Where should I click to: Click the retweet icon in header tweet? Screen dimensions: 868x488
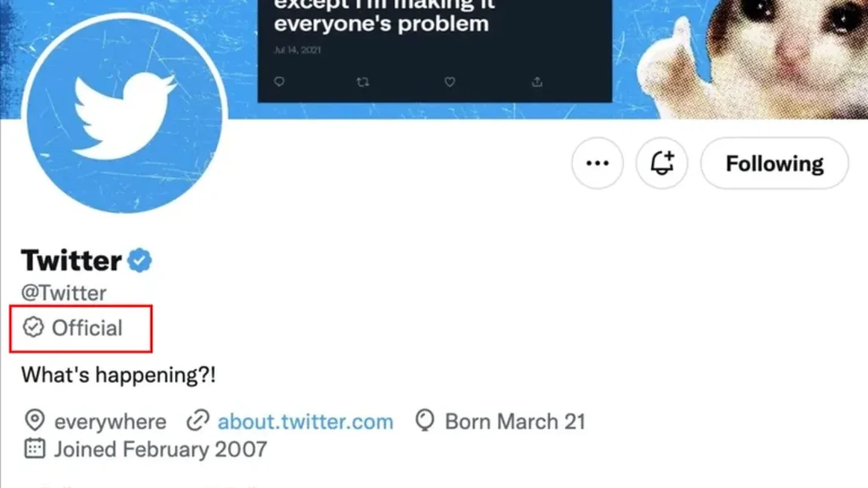coord(362,82)
